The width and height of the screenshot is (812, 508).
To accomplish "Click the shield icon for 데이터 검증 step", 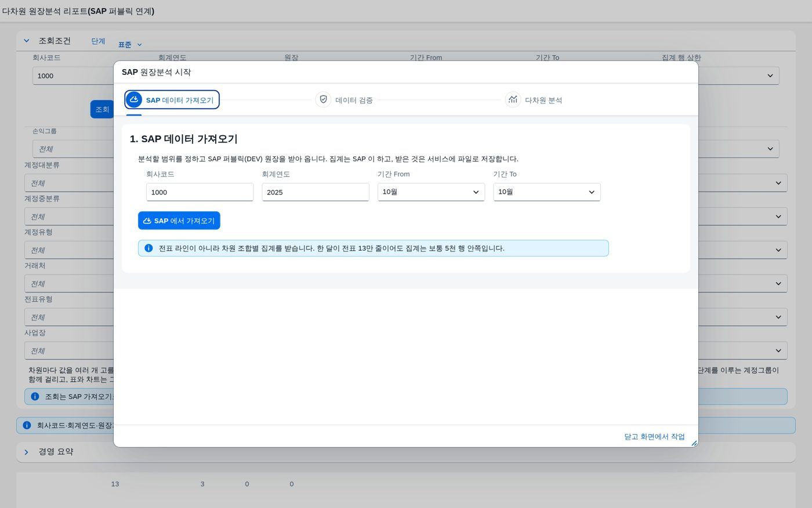I will 323,100.
